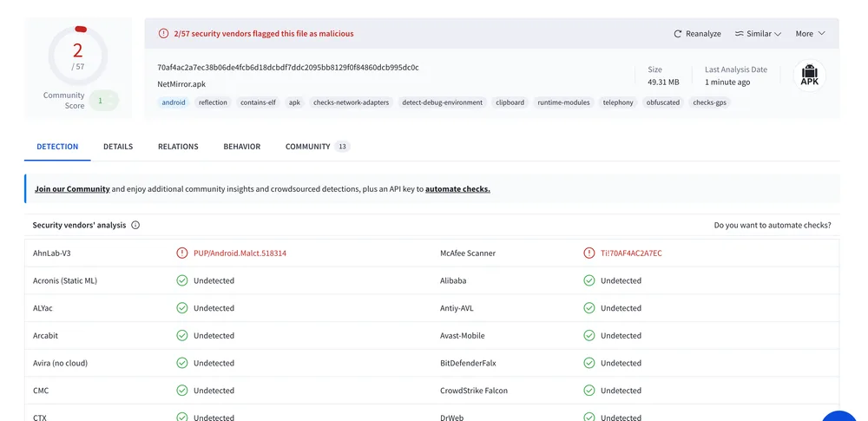Select the file hash 70af4ac2a7ec38b0 text
Viewport: 868px width, 421px height.
point(288,68)
